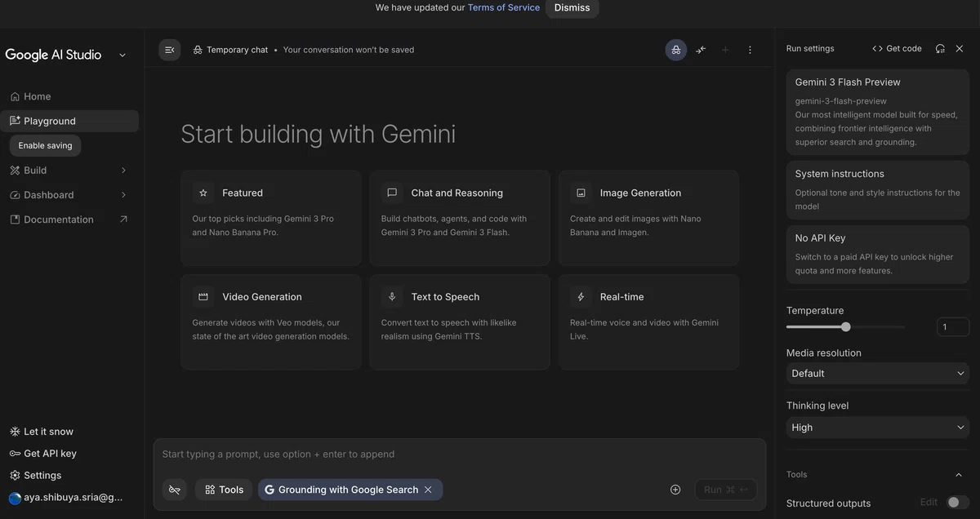Click the No API Key card

(878, 254)
